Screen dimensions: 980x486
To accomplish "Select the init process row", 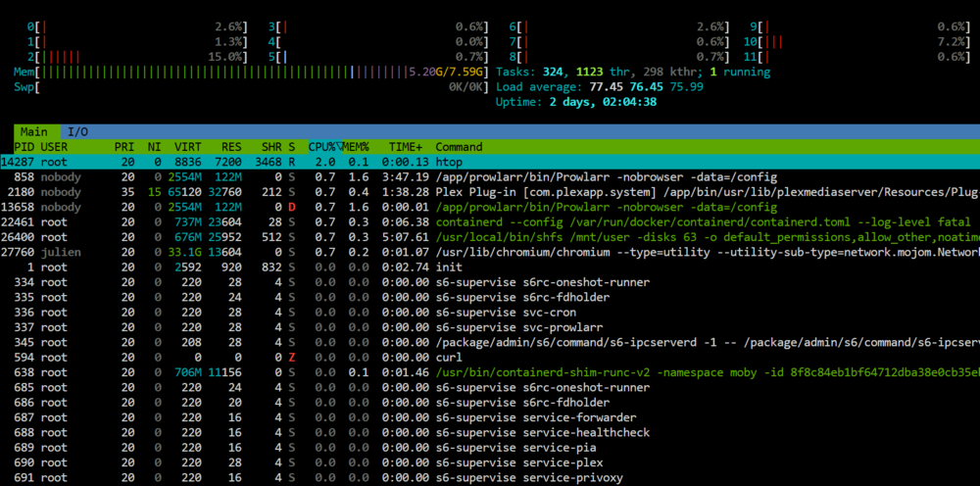I will coord(490,267).
